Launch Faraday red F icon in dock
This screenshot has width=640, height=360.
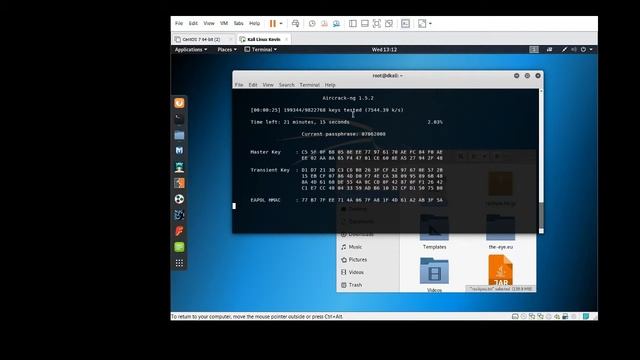pos(179,231)
